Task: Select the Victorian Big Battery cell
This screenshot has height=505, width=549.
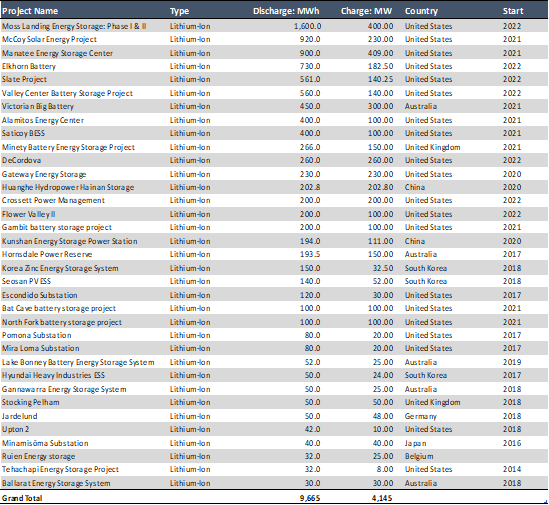Action: click(38, 106)
